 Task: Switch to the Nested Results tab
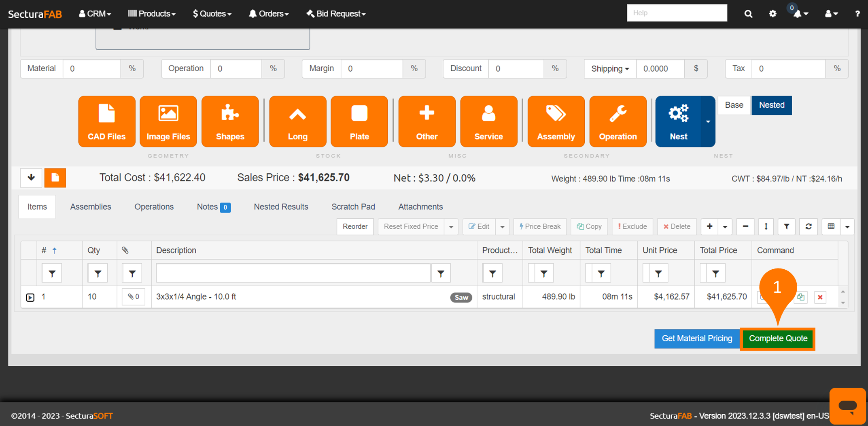[x=281, y=207]
